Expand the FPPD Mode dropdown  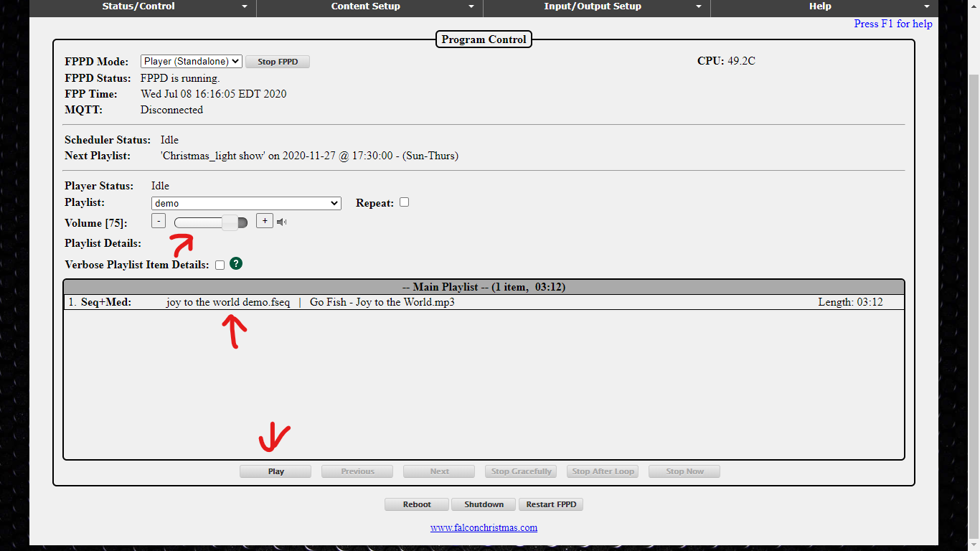pyautogui.click(x=192, y=62)
